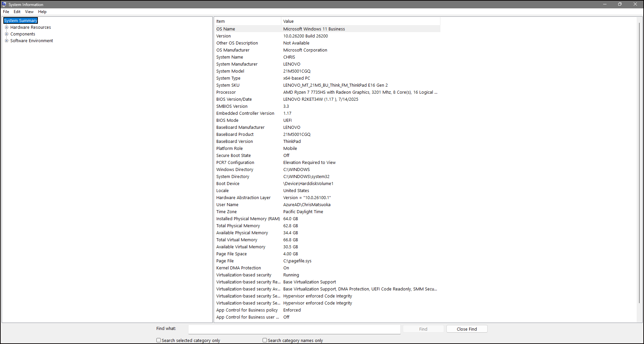The height and width of the screenshot is (344, 644).
Task: Select the Secure Boot State row
Action: [327, 156]
